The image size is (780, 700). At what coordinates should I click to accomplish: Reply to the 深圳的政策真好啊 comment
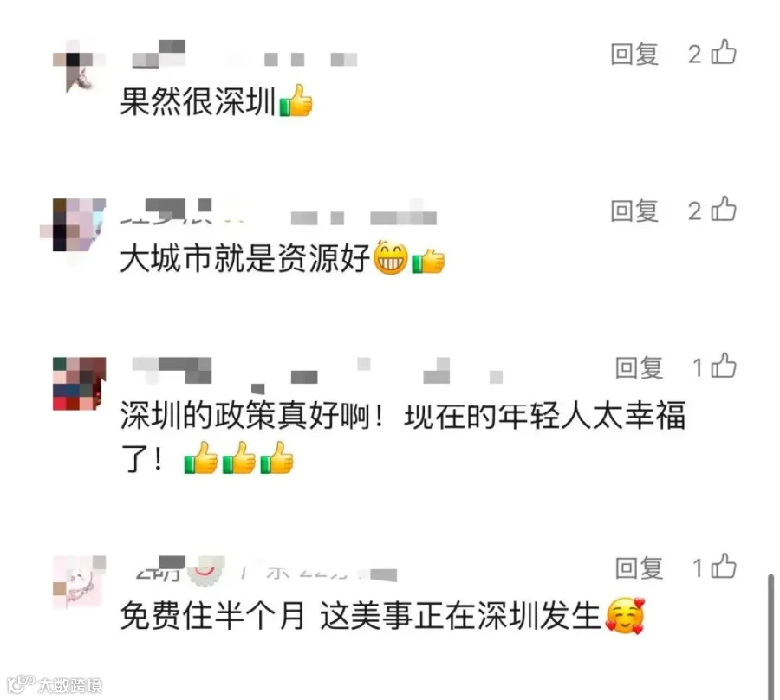point(639,368)
